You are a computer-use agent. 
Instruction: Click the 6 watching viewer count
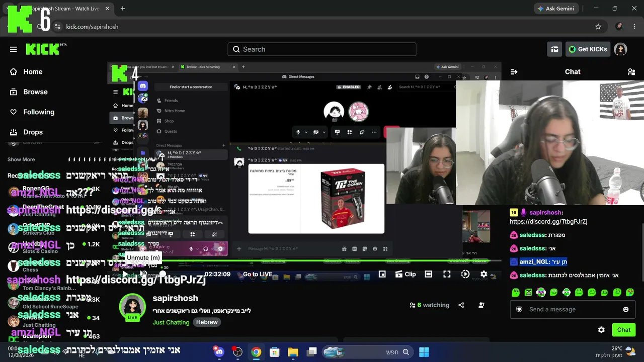pos(430,305)
